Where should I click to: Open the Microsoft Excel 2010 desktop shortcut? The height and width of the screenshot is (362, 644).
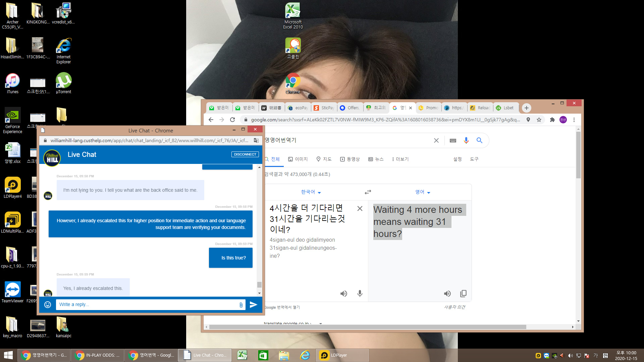tap(293, 16)
